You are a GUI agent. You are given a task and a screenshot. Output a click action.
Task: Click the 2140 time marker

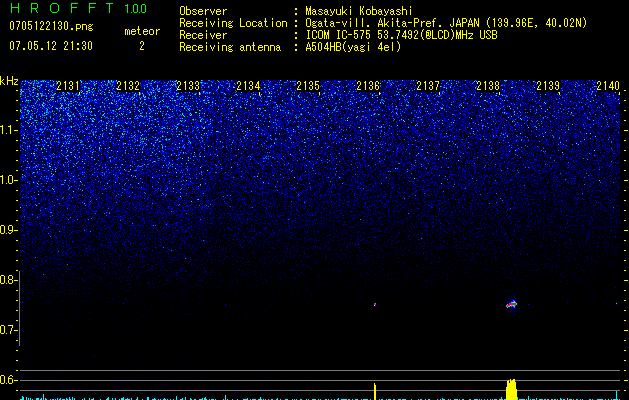(608, 86)
